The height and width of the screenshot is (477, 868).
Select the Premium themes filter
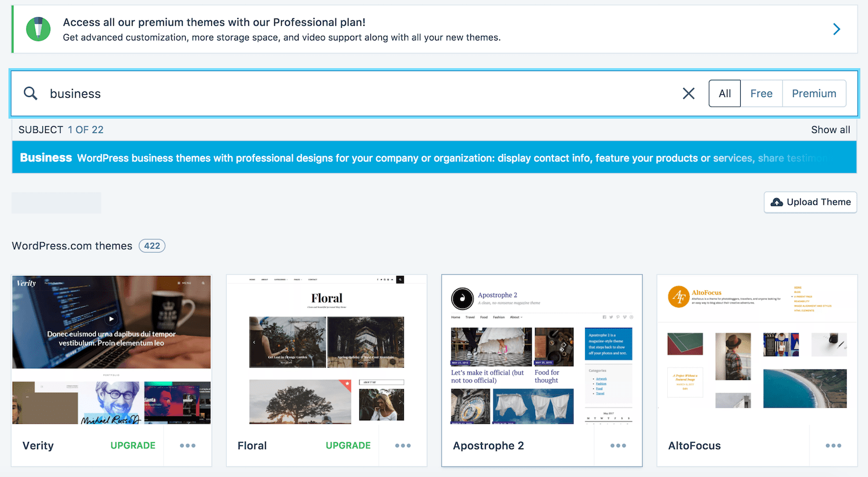(x=814, y=93)
